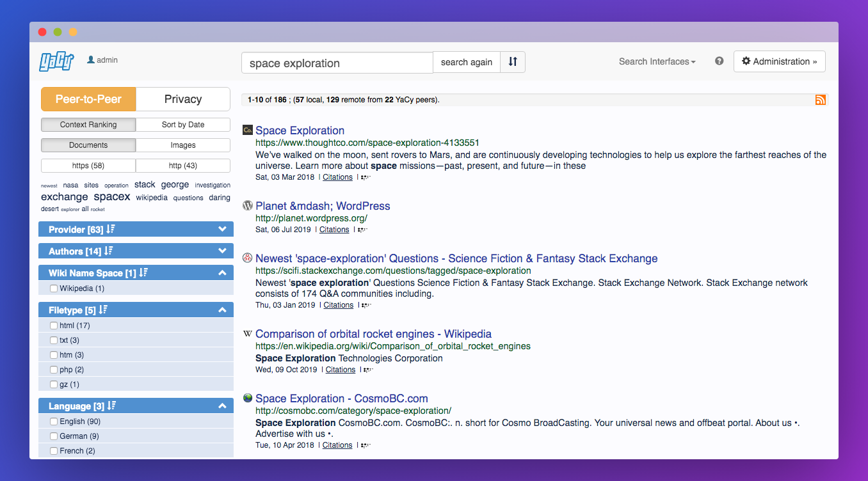This screenshot has height=481, width=868.
Task: Open link graph icon for scifi.stackexchange result
Action: [x=367, y=305]
